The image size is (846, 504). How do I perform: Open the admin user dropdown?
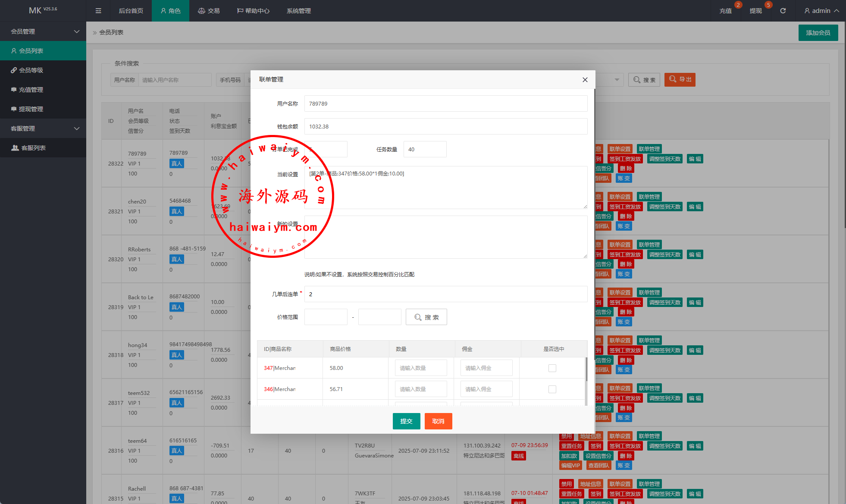821,11
